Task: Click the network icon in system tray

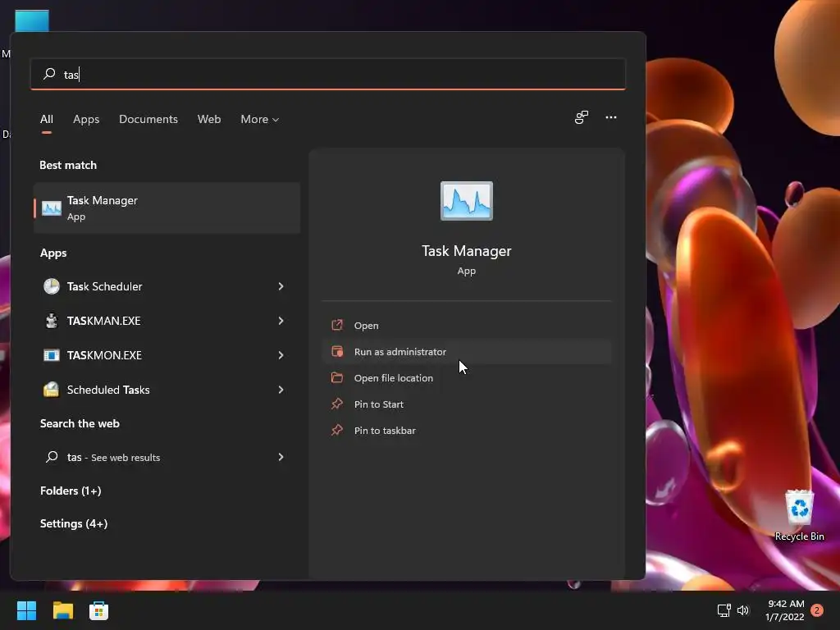Action: pos(724,610)
